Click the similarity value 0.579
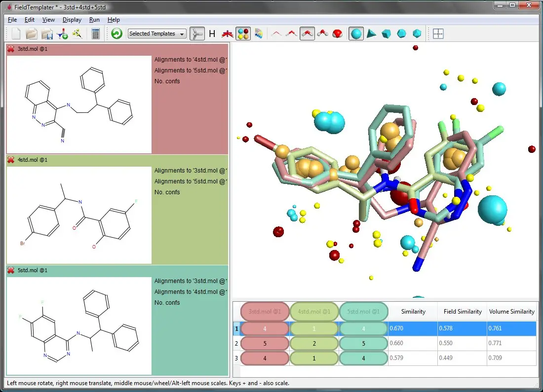This screenshot has width=543, height=392. tap(396, 358)
